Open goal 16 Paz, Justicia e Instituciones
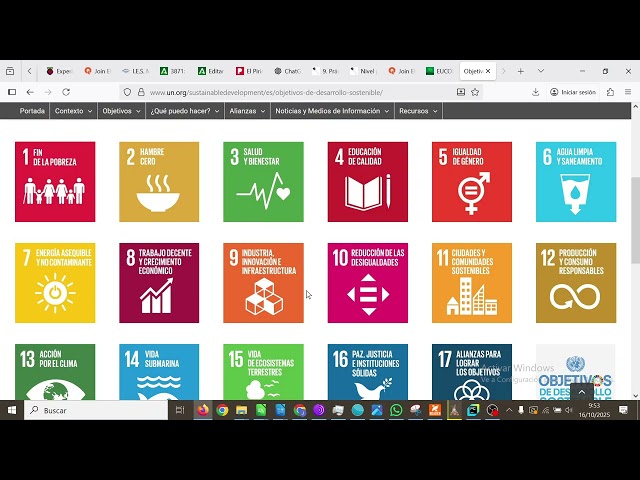This screenshot has height=480, width=640. (368, 372)
